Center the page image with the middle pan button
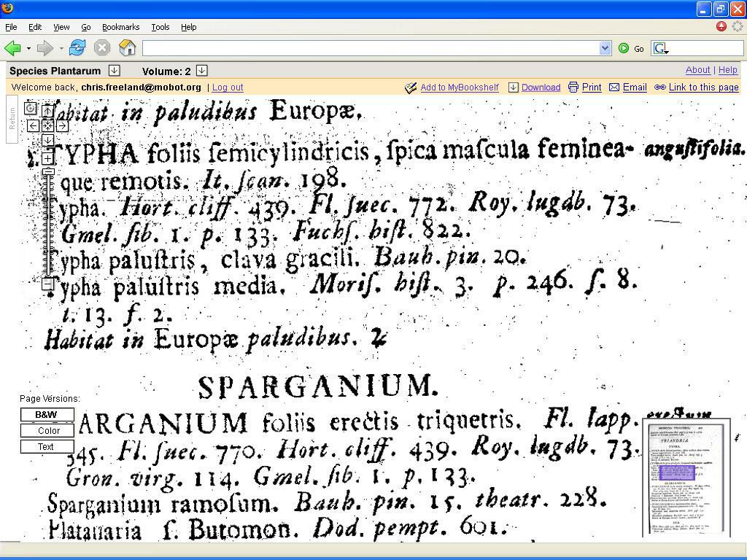This screenshot has width=747, height=560. pos(47,125)
